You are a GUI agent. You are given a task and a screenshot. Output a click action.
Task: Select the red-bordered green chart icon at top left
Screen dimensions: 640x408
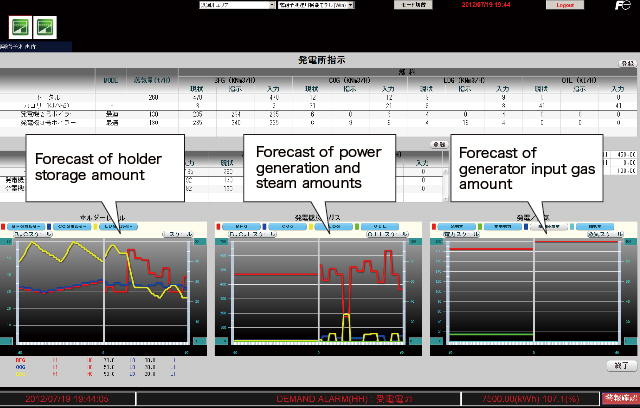click(20, 28)
